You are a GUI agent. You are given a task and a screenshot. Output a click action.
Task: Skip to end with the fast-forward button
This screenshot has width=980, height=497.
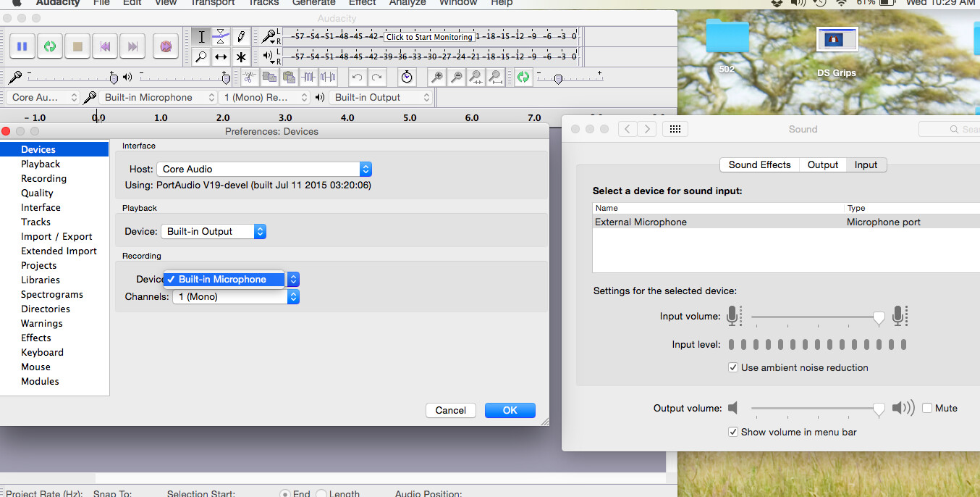tap(132, 46)
